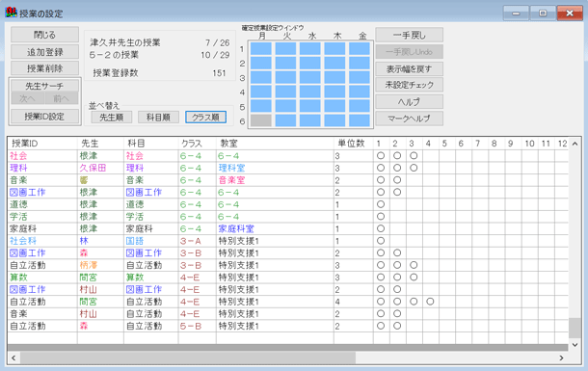Select Monday period 1 timetable cell
588x371 pixels.
(261, 49)
